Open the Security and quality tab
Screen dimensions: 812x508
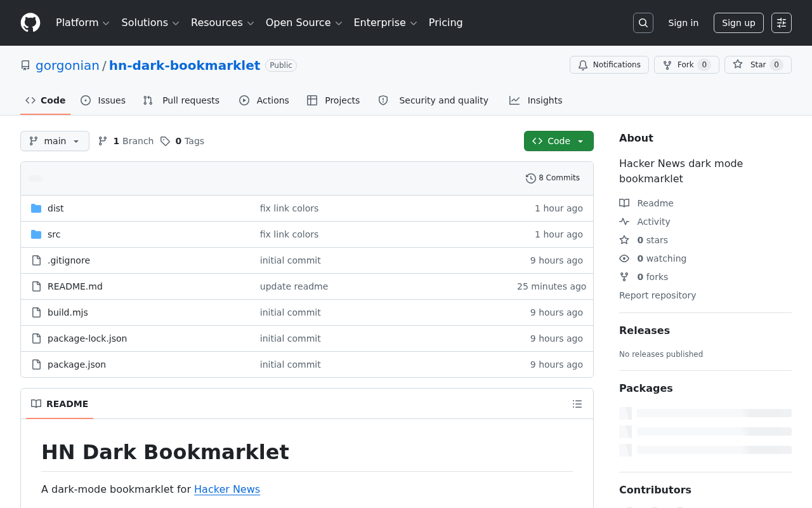(433, 100)
